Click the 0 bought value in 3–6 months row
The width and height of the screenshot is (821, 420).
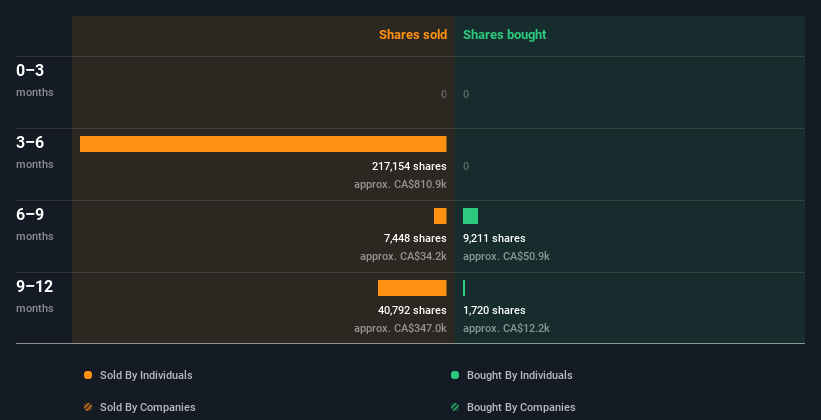click(x=466, y=166)
